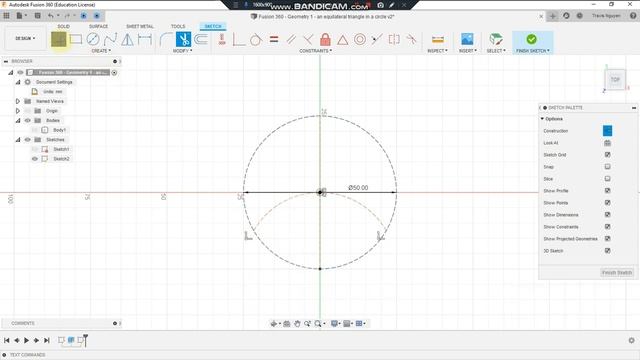Activate the Trim scissors tool
Viewport: 640px width, 360px height.
pos(183,39)
